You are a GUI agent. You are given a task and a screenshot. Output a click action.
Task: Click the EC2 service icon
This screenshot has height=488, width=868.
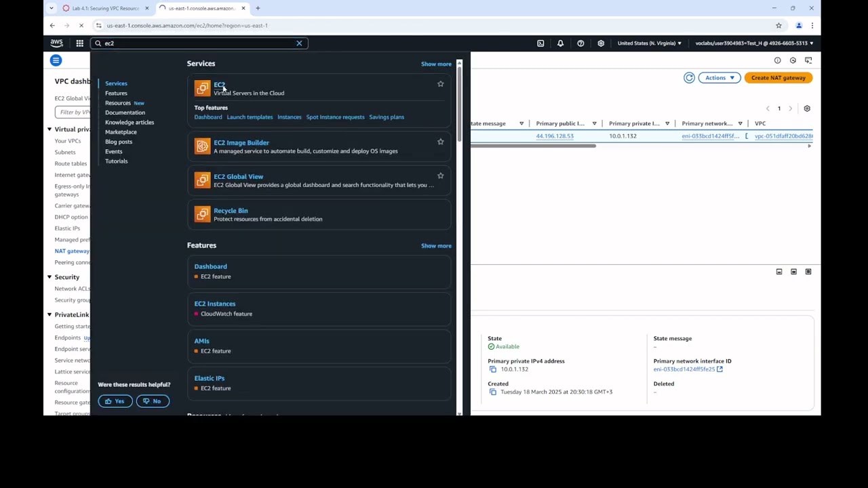(x=202, y=88)
